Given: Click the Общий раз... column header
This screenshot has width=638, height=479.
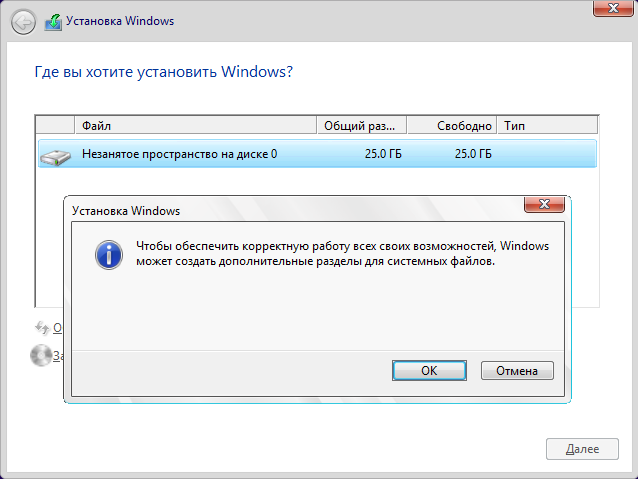Looking at the screenshot, I should coord(361,126).
